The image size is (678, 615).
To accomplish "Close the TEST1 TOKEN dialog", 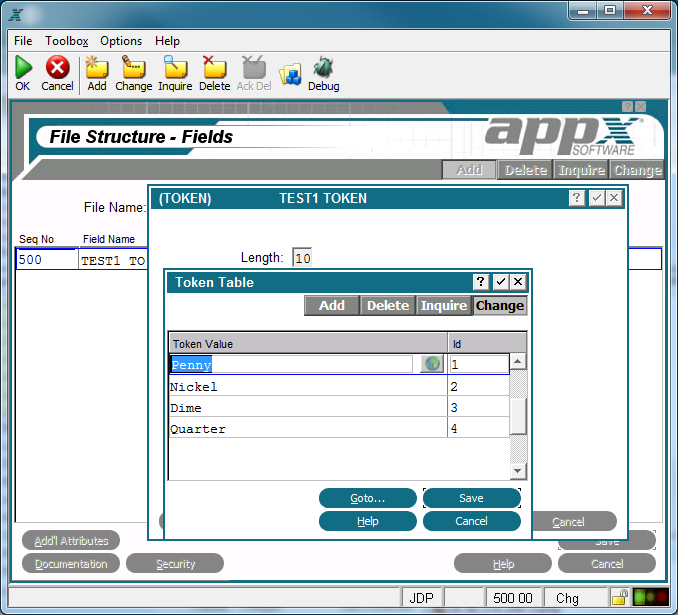I will [614, 198].
